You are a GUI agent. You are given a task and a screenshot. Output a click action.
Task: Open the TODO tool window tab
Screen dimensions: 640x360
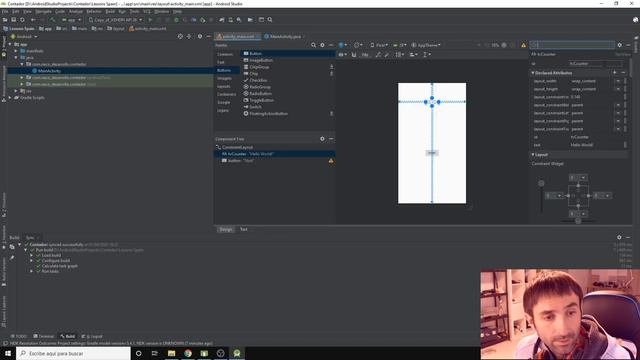tap(18, 336)
